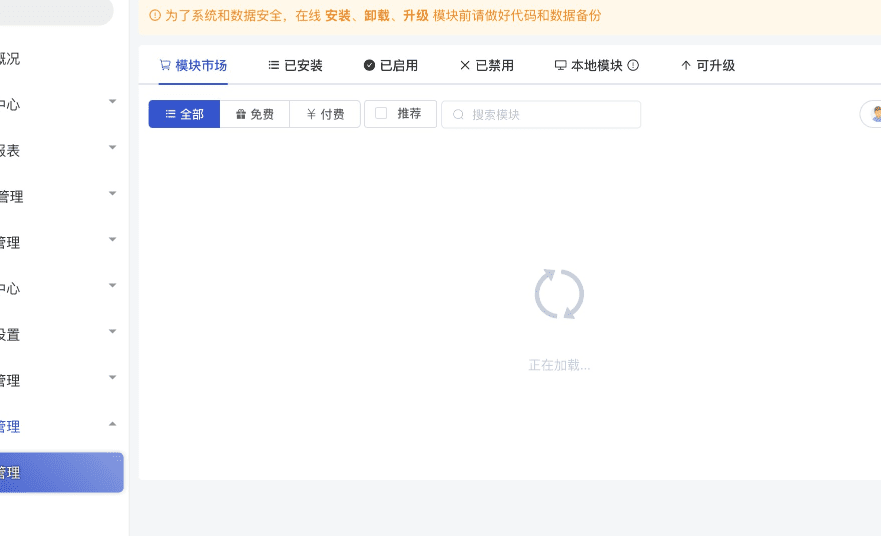Tick the 推荐 checkbox
Viewport: 881px width, 536px height.
point(381,114)
